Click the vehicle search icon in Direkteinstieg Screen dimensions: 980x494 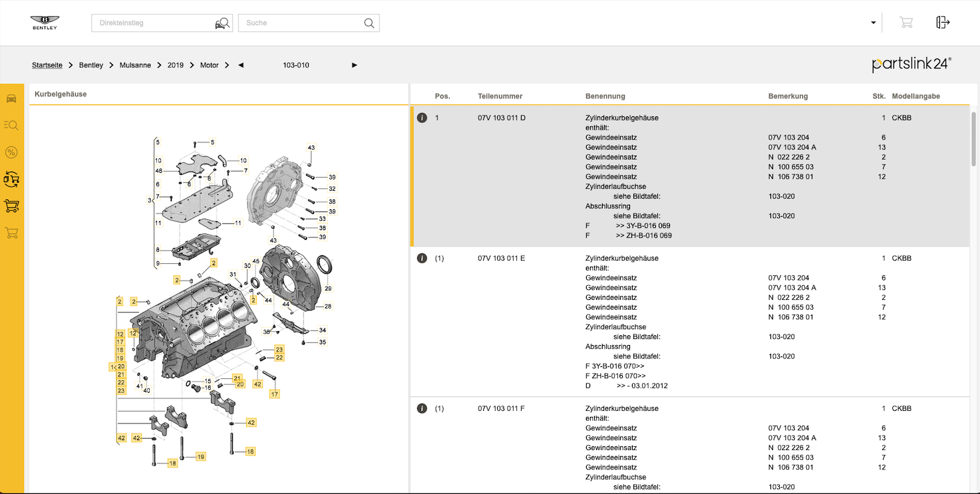point(222,23)
